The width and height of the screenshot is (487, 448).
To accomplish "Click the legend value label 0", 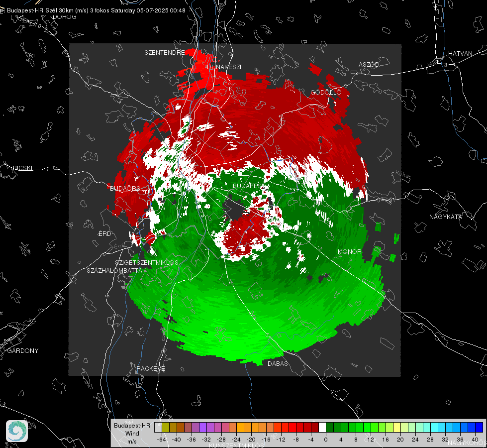I will click(326, 440).
